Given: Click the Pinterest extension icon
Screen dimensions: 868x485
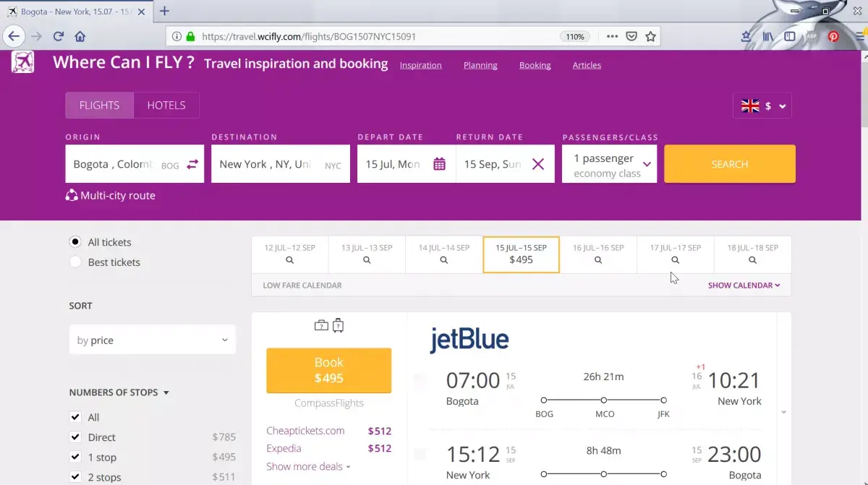Looking at the screenshot, I should (x=833, y=36).
